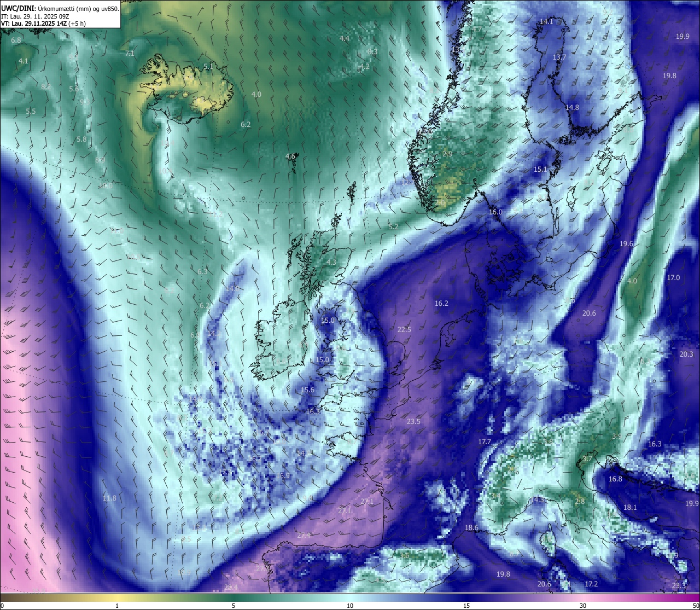Click the yellow section of the colour bar
The image size is (700, 610).
(118, 597)
